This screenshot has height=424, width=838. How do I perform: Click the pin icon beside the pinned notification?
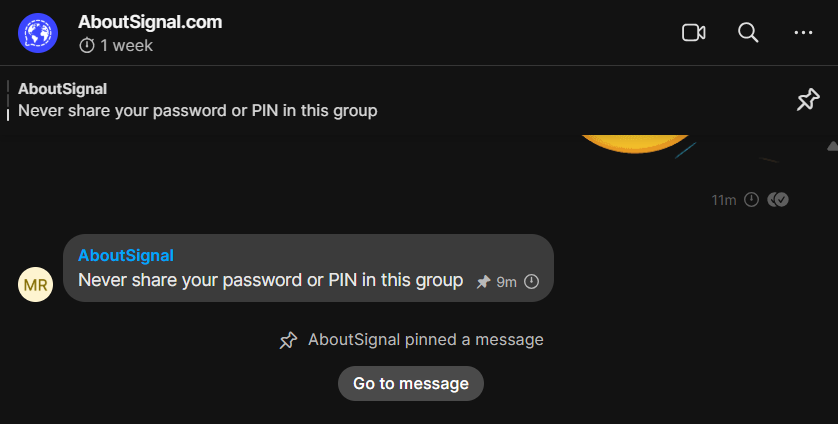[x=288, y=340]
